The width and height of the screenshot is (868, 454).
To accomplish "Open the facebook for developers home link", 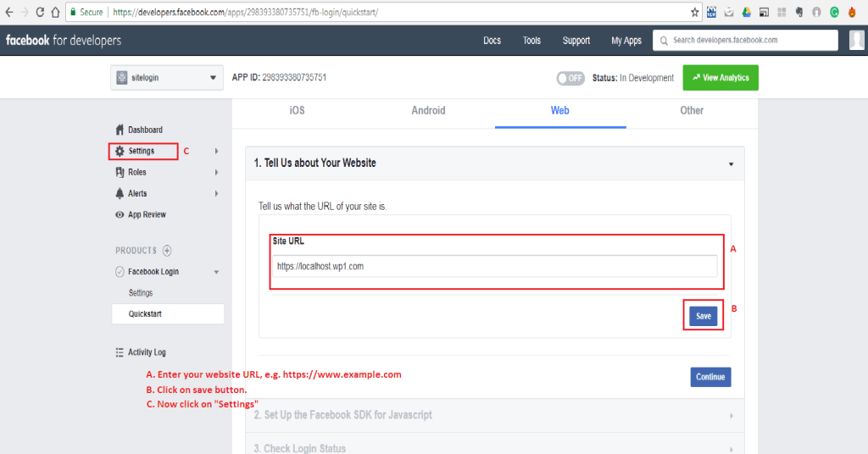I will [64, 41].
